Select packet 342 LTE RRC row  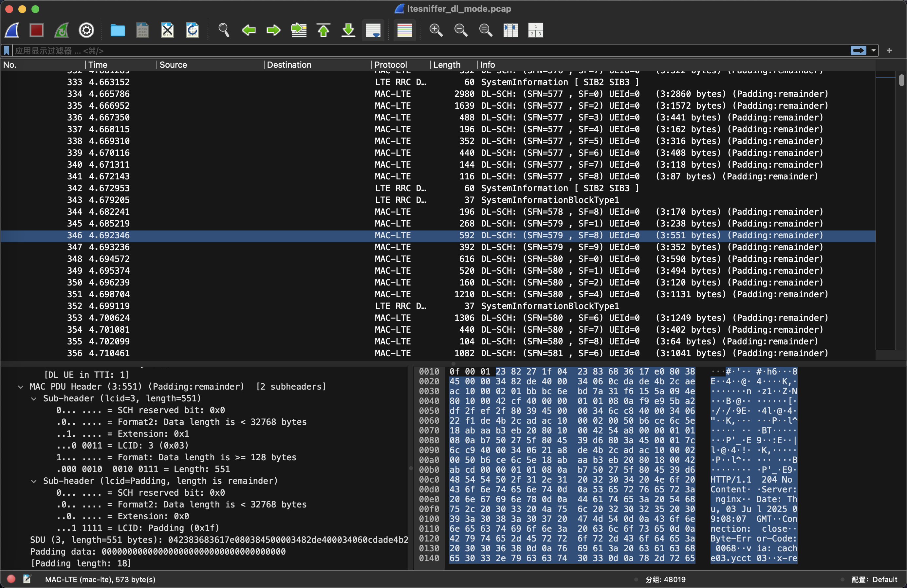[x=437, y=188]
